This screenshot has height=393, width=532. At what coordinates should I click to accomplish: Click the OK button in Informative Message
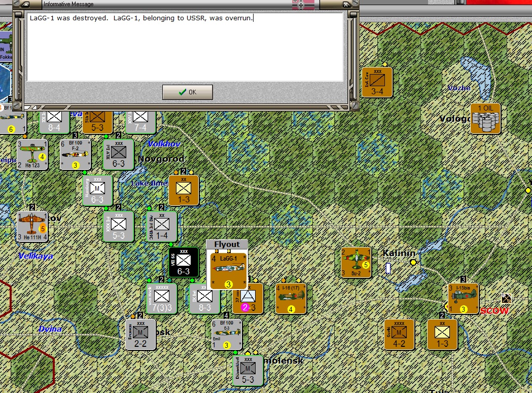187,92
